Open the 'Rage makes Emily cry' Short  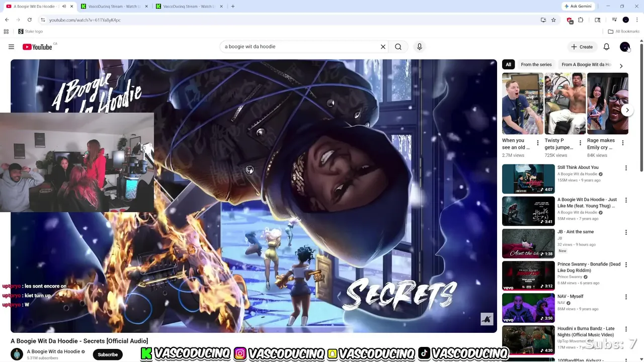pos(607,104)
